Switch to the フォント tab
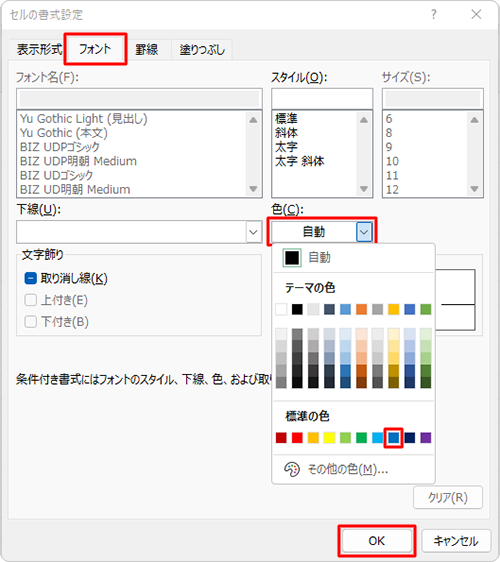This screenshot has width=500, height=562. (95, 49)
